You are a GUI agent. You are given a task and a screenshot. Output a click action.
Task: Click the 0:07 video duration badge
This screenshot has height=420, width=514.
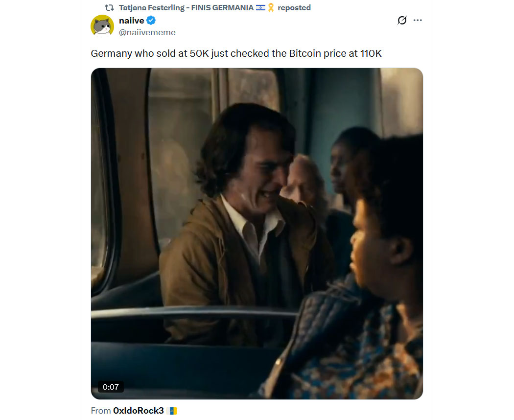[x=111, y=387]
